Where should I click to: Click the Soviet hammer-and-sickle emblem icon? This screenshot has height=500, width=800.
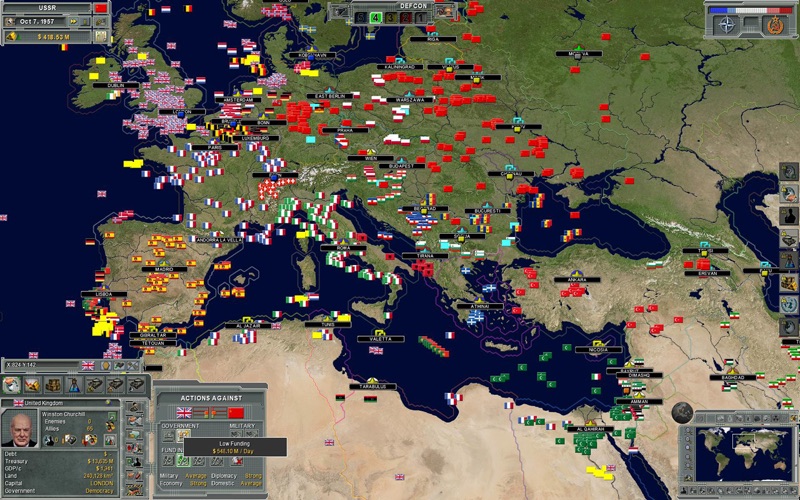[775, 24]
